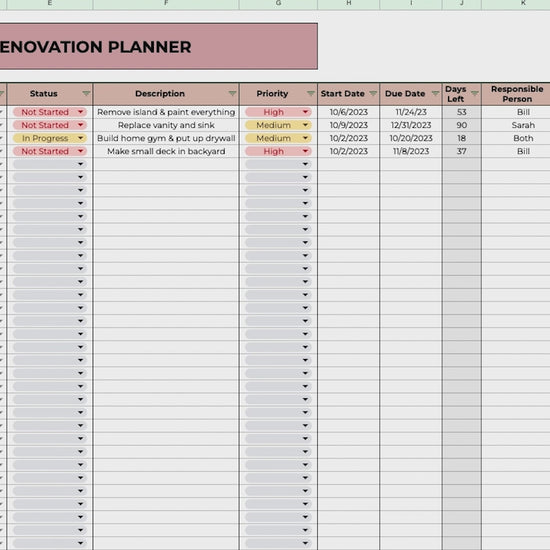Select the Make small deck in backyard cell
550x550 pixels.
[x=166, y=151]
